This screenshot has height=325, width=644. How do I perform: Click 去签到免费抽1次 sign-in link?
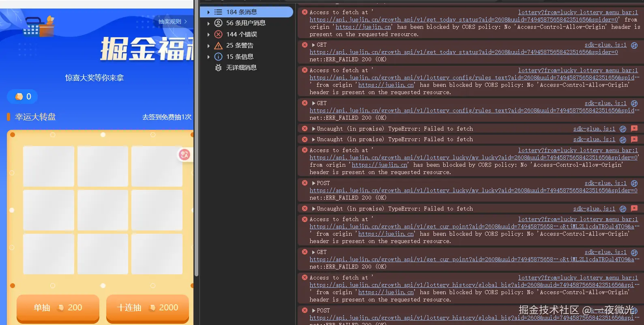[x=167, y=117]
